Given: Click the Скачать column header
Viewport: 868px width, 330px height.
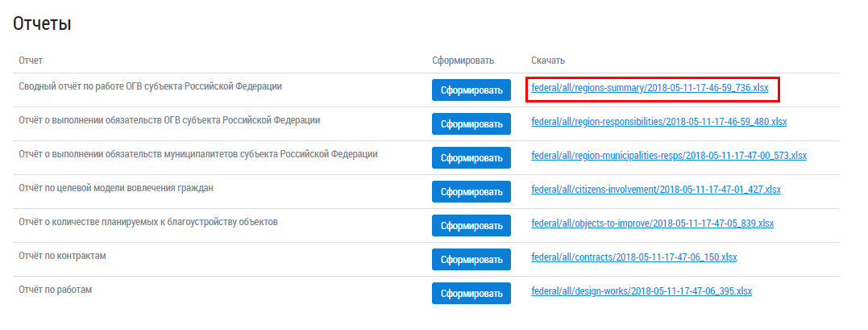Looking at the screenshot, I should tap(548, 61).
